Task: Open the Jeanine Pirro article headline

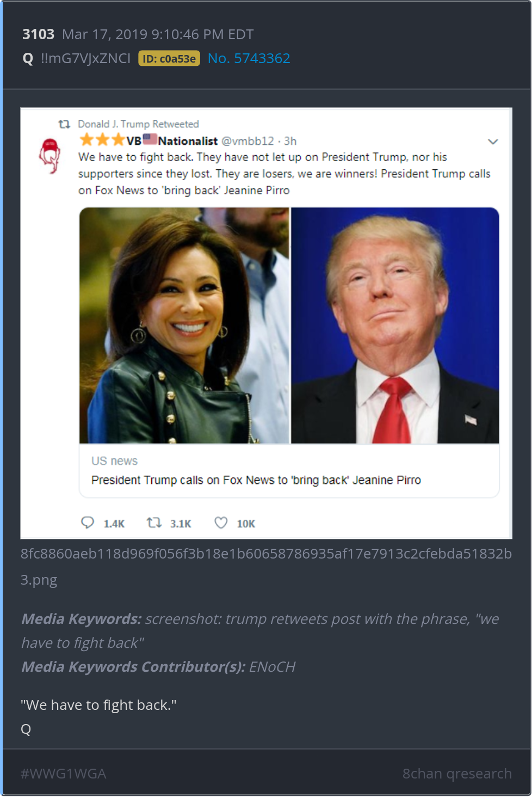Action: point(256,480)
